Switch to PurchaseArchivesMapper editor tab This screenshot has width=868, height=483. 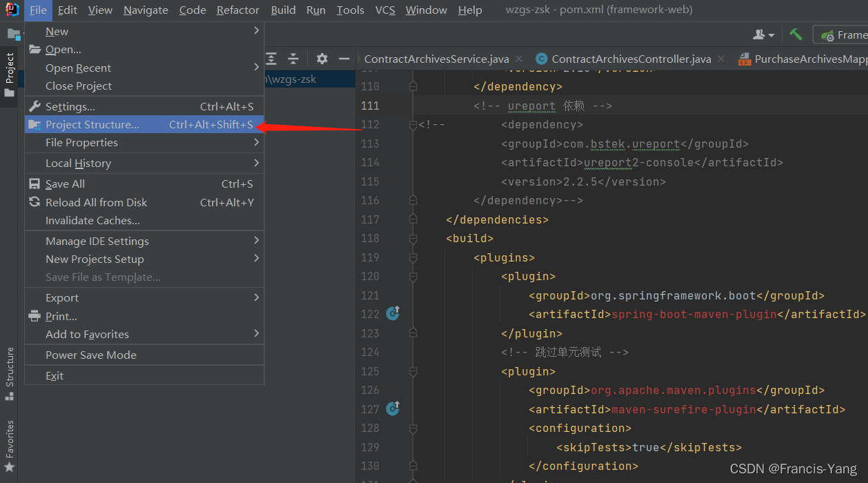pos(802,59)
